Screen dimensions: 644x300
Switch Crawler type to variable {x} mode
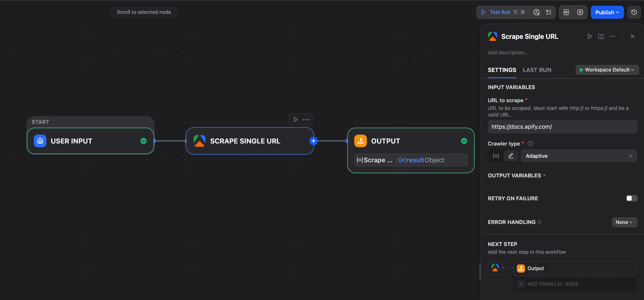496,156
